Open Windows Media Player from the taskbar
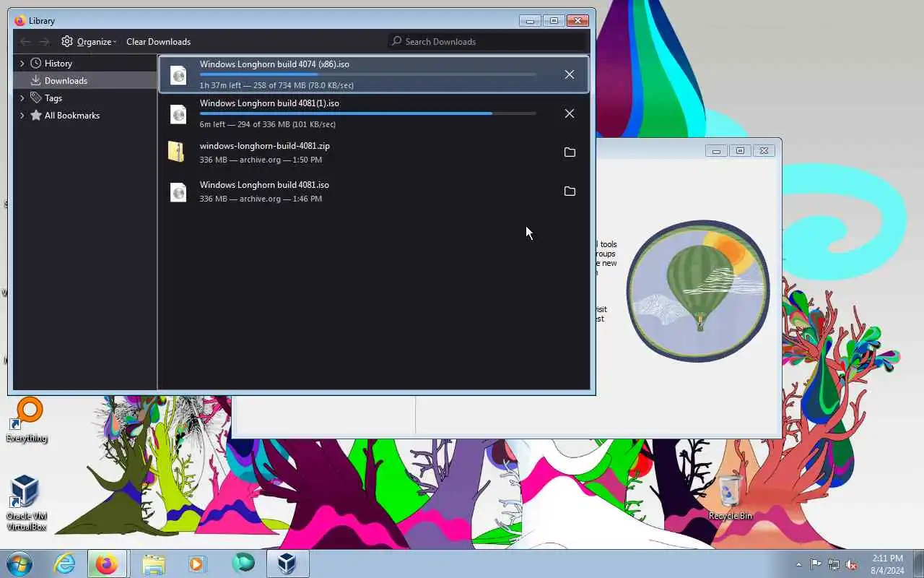 pyautogui.click(x=197, y=564)
